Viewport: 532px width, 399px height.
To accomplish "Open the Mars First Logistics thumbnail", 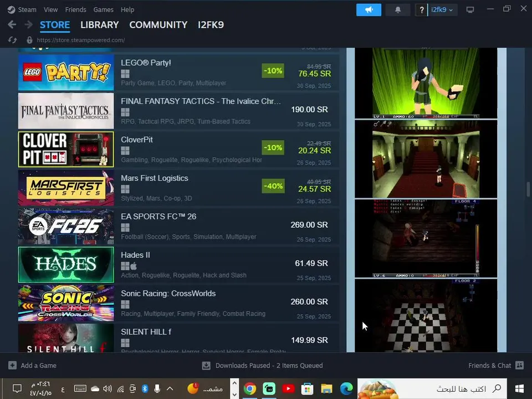I will (x=66, y=188).
